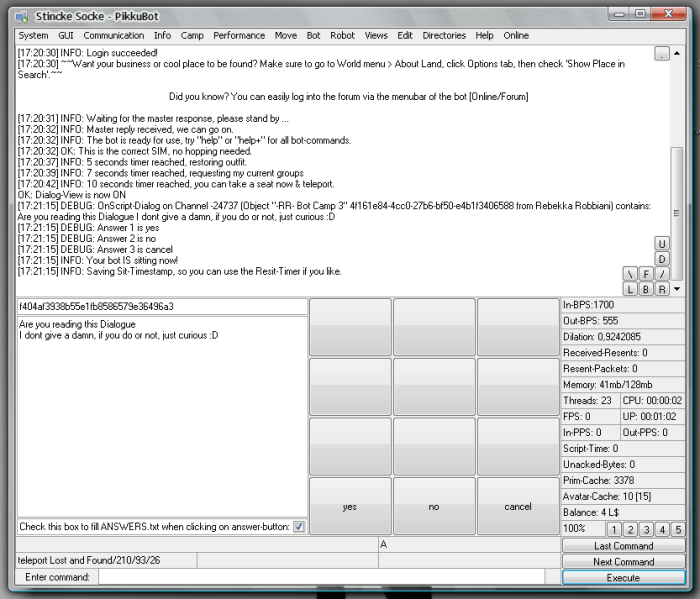The width and height of the screenshot is (700, 599).
Task: Click the backslash movement button
Action: coord(630,274)
